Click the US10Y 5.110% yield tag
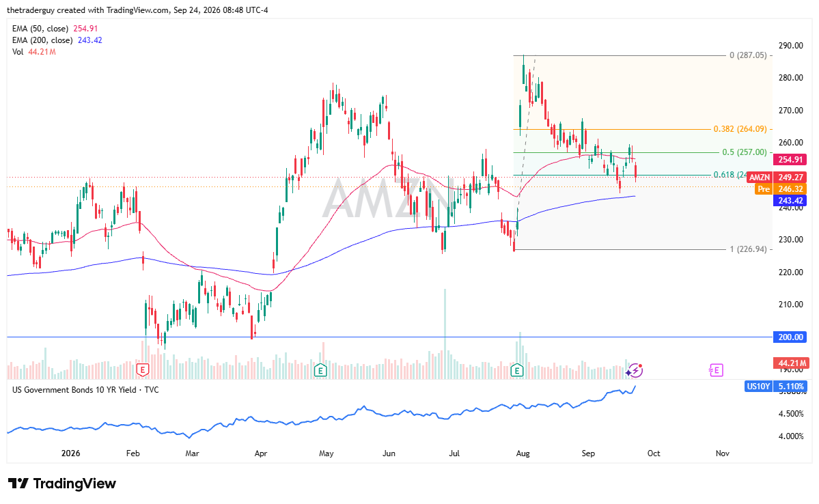Screen dimensions: 819x504 pos(776,387)
